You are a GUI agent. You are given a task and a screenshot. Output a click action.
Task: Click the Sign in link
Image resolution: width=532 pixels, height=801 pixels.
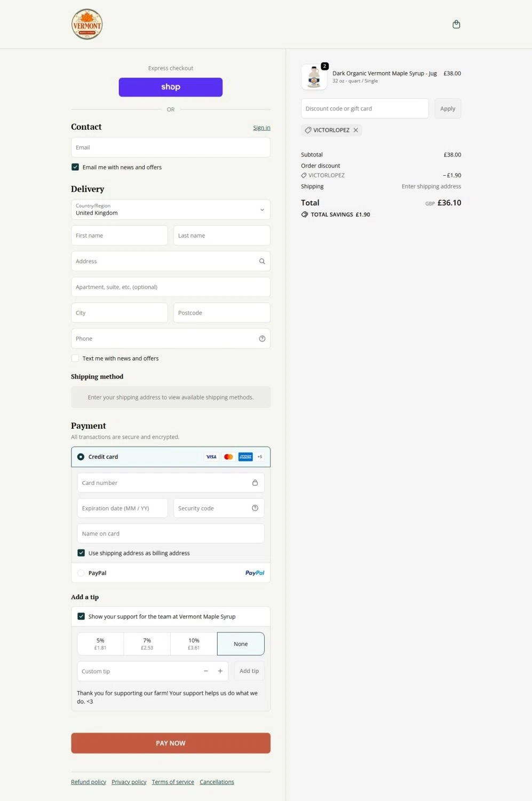(x=261, y=128)
